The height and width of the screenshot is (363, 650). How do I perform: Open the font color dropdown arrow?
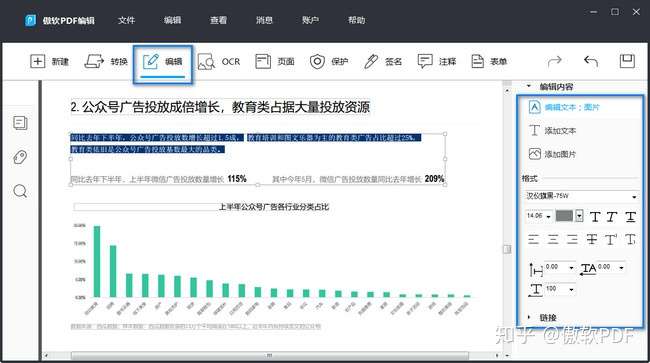point(579,216)
